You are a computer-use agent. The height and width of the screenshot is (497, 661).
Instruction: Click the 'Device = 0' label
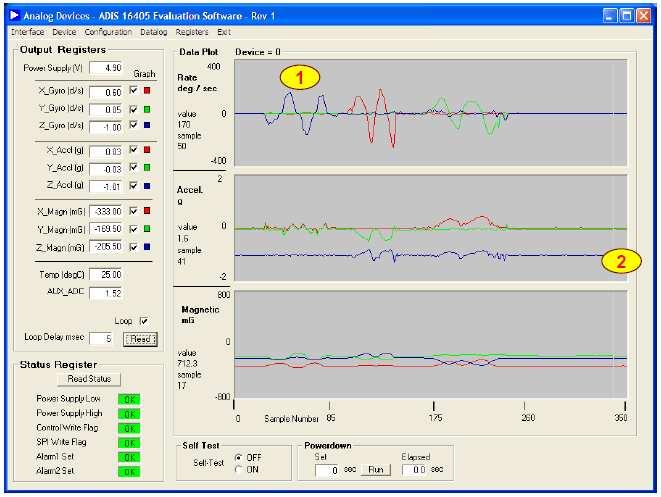(x=258, y=52)
